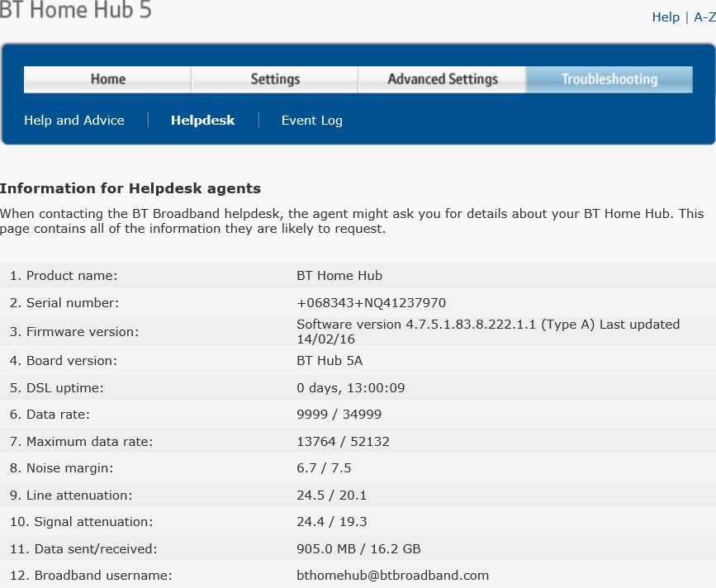Open the A-Z link
The height and width of the screenshot is (588, 716).
click(x=704, y=17)
